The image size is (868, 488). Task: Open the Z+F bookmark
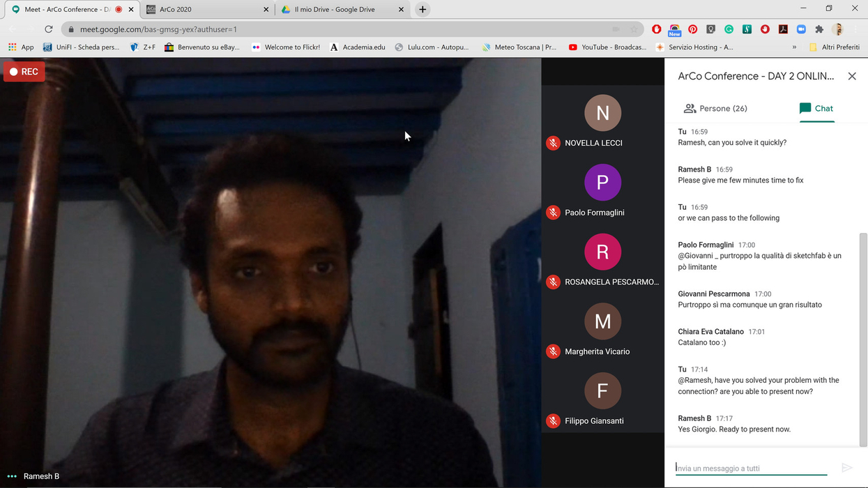[x=142, y=47]
